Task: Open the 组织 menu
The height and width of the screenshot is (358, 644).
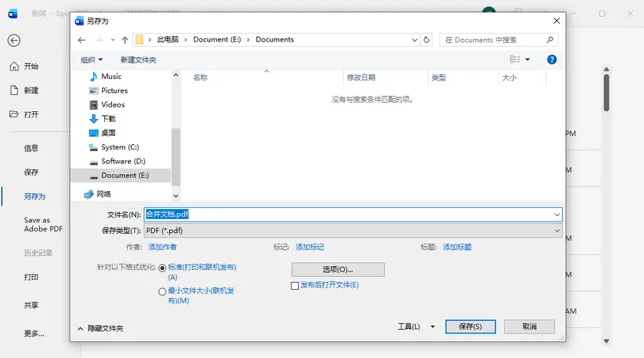Action: [x=91, y=60]
